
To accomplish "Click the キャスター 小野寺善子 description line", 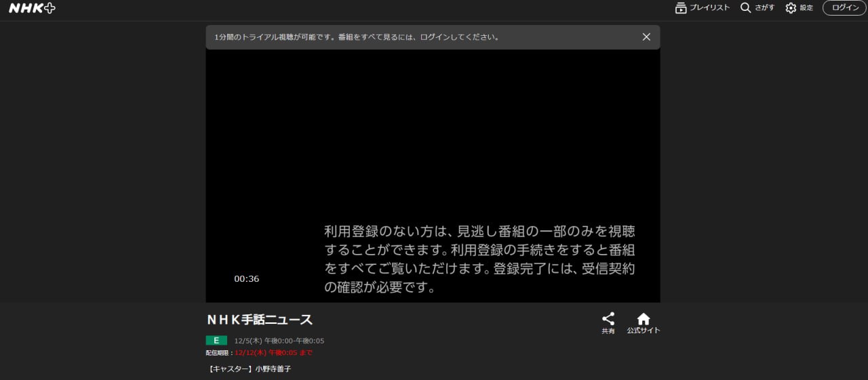I will coord(250,369).
